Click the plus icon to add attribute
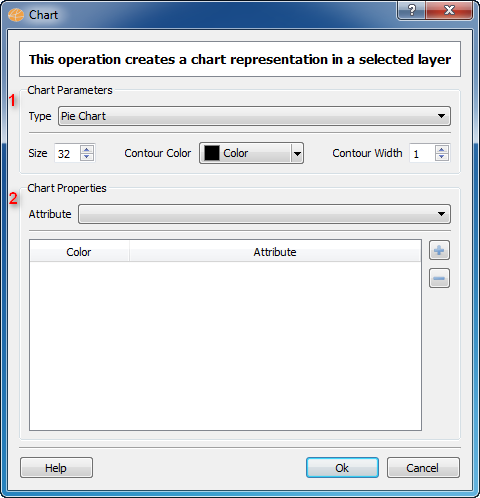The height and width of the screenshot is (498, 480). 439,250
